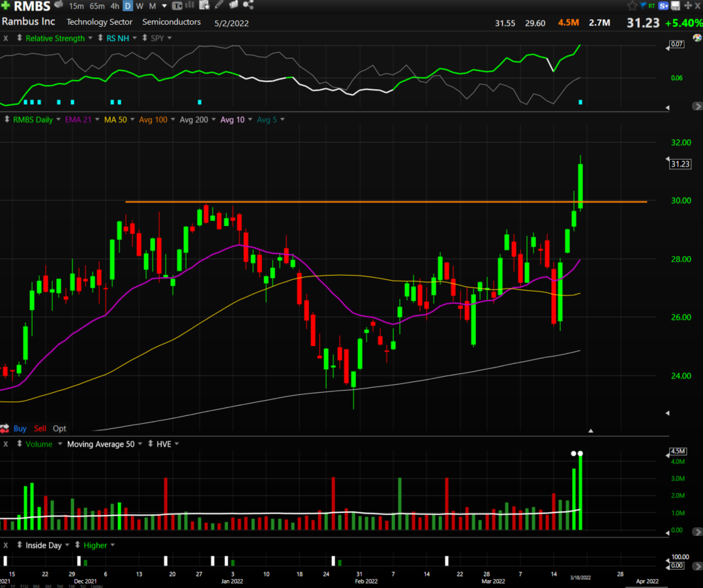Click the move-window crosshair arrows icon
Image resolution: width=703 pixels, height=588 pixels.
tap(688, 5)
